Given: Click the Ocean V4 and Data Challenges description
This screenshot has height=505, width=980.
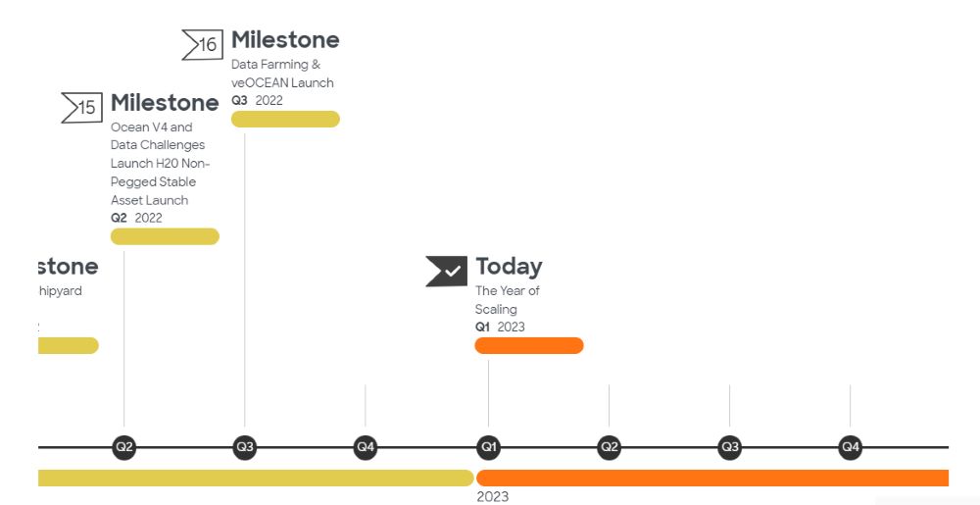Looking at the screenshot, I should click(161, 164).
